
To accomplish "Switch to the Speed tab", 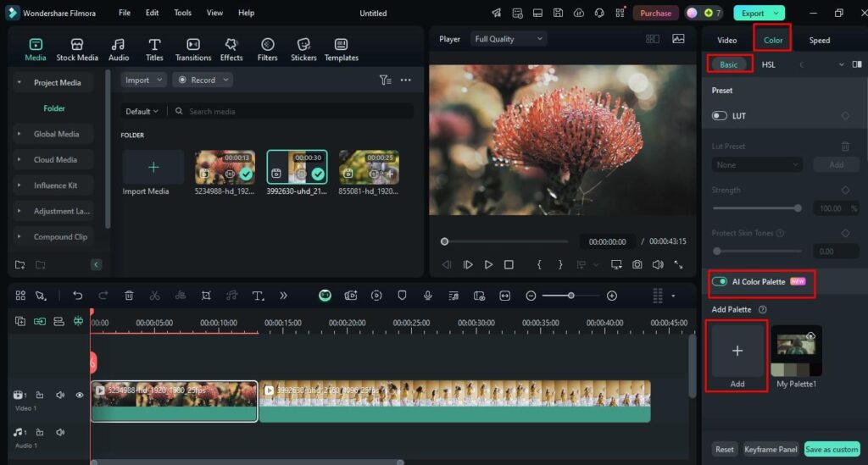I will pyautogui.click(x=819, y=40).
